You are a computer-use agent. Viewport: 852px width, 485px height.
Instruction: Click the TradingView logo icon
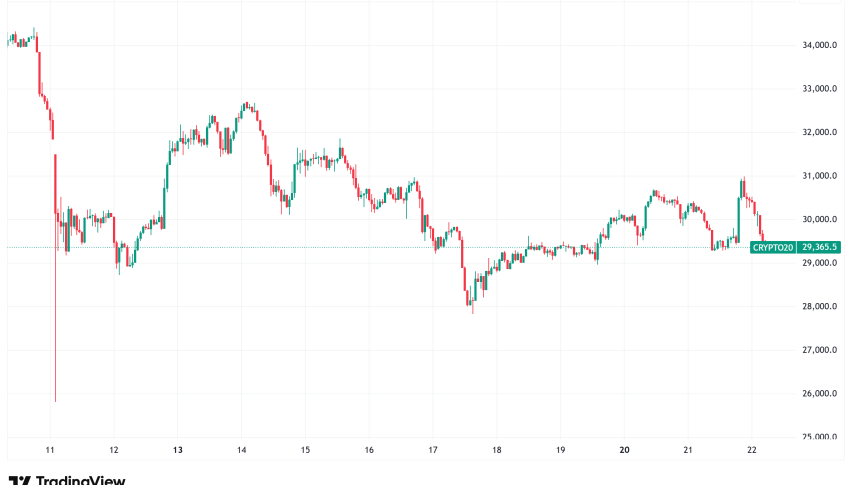click(x=17, y=480)
